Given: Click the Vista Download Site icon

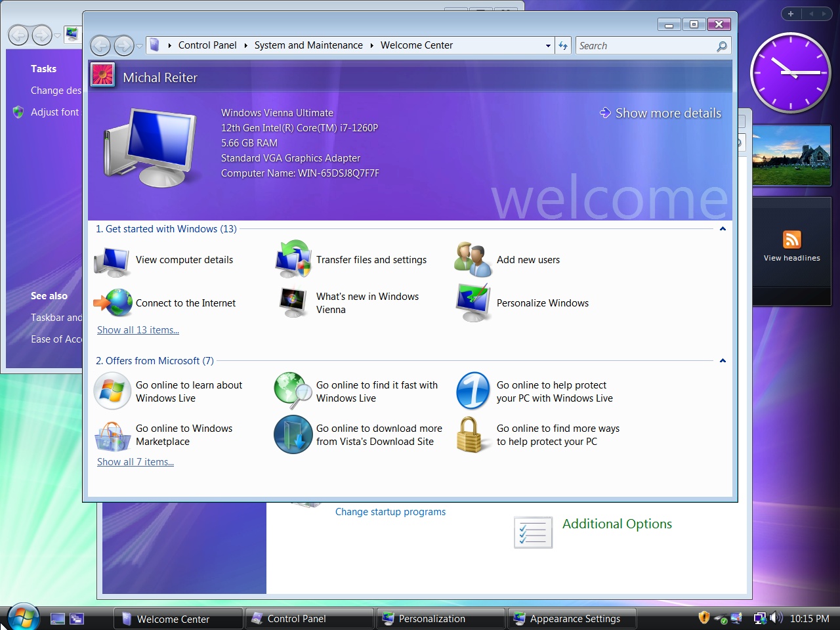Looking at the screenshot, I should click(293, 434).
